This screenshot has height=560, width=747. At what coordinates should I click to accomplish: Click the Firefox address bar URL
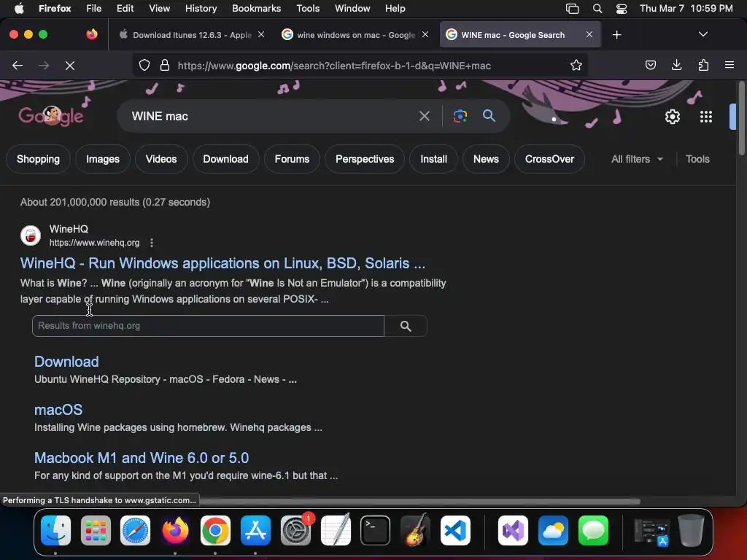334,66
